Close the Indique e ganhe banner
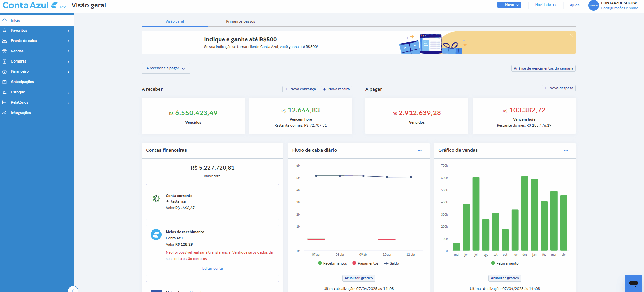 click(x=571, y=35)
